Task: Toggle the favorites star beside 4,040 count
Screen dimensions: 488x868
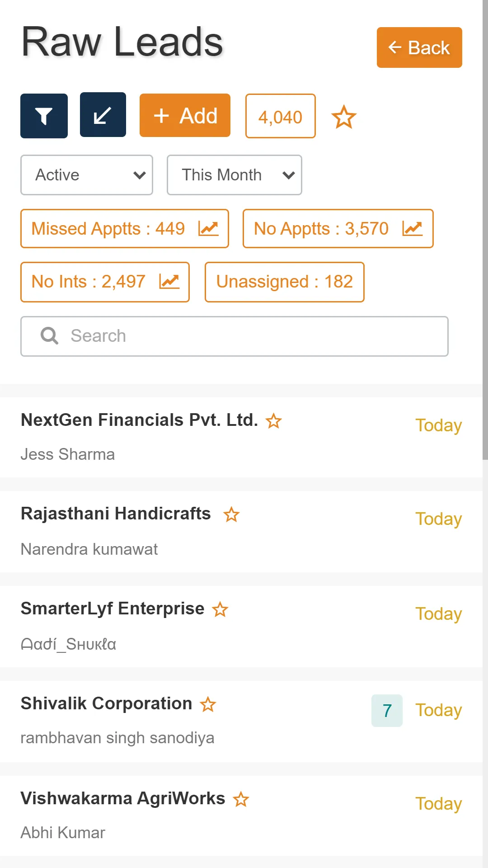Action: coord(344,117)
